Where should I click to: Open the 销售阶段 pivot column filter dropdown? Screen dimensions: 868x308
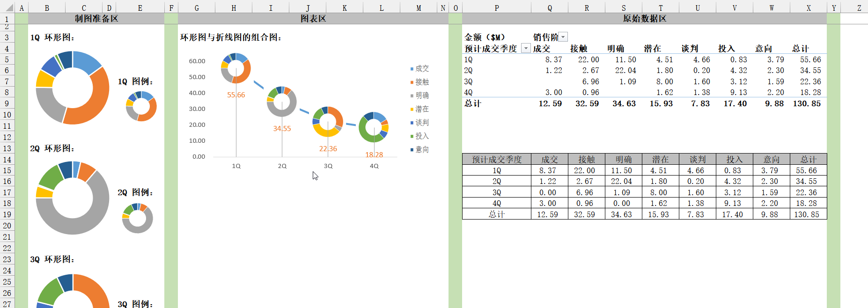(563, 37)
